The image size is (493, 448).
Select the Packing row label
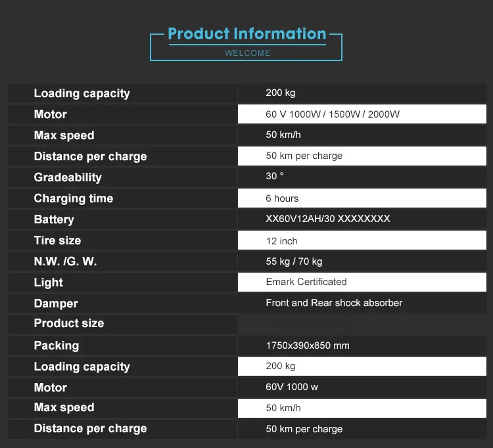coord(57,346)
